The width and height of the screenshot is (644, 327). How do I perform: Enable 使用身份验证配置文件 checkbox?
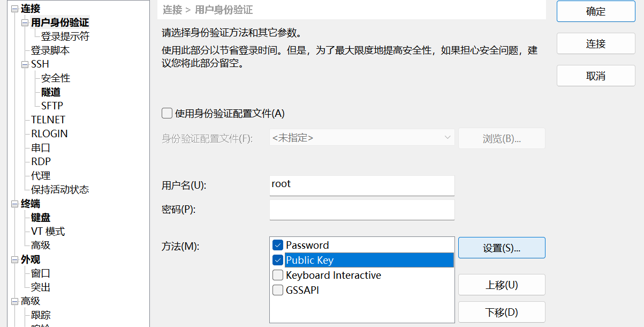point(167,113)
